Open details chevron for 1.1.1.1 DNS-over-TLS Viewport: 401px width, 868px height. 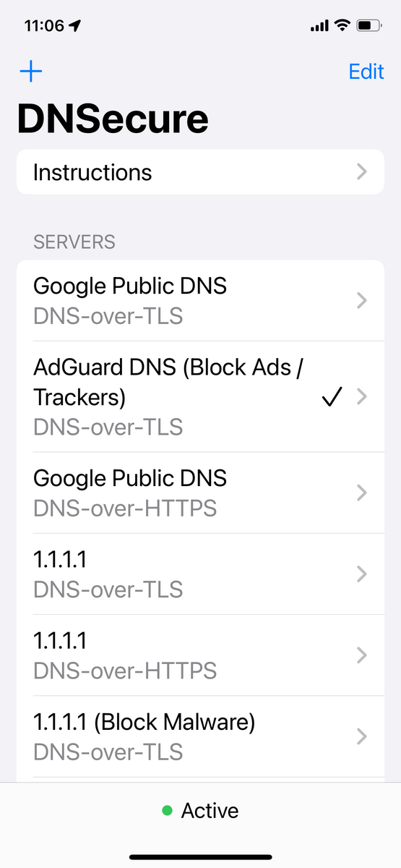pyautogui.click(x=362, y=574)
